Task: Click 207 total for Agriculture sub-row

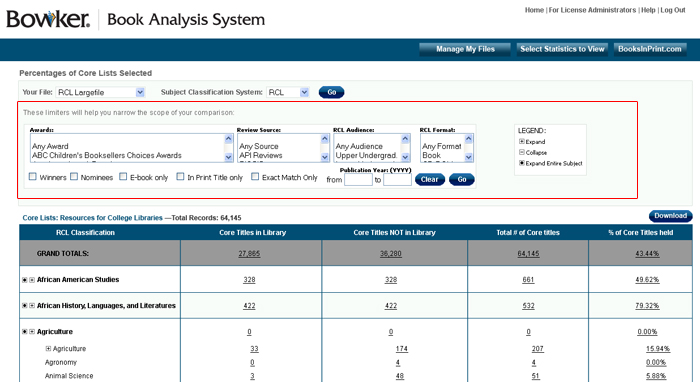Action: point(538,349)
